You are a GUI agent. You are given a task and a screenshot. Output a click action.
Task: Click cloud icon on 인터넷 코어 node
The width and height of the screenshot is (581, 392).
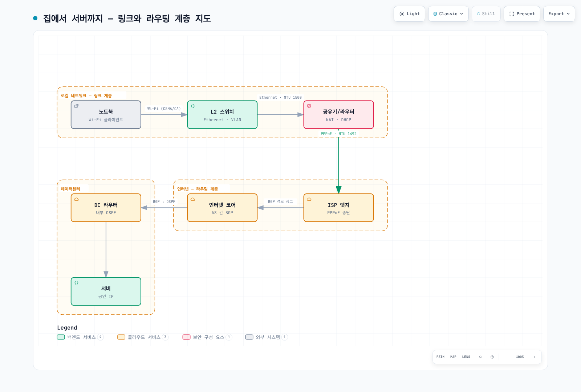193,199
